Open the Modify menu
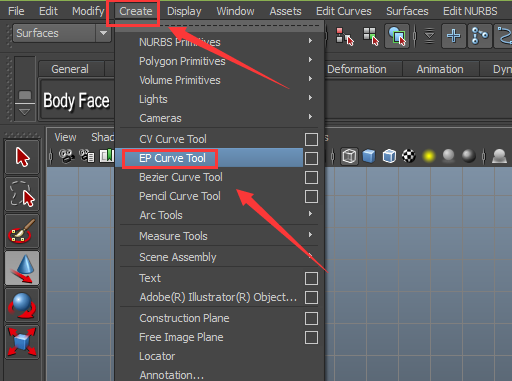512x381 pixels. (88, 11)
